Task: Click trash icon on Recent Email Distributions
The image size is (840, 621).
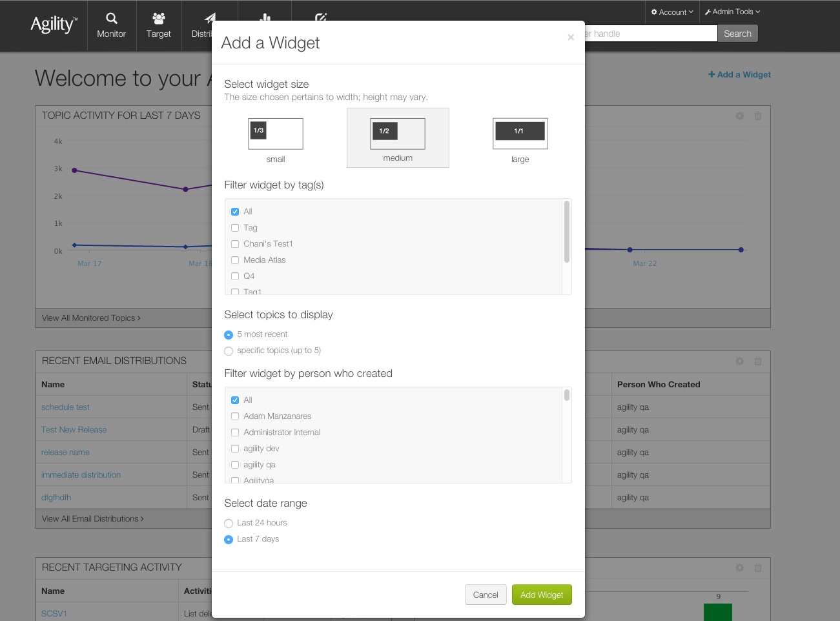Action: tap(758, 361)
